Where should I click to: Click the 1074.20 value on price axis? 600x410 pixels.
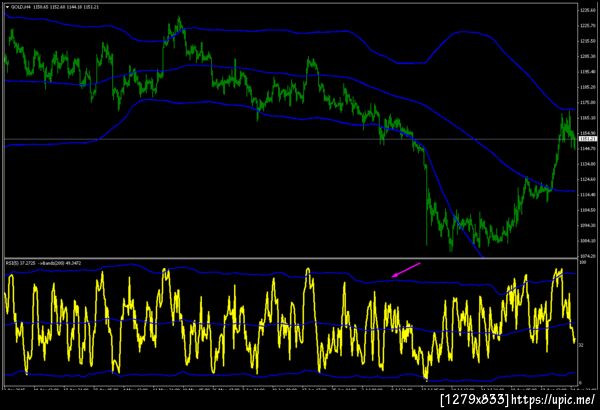(x=588, y=256)
